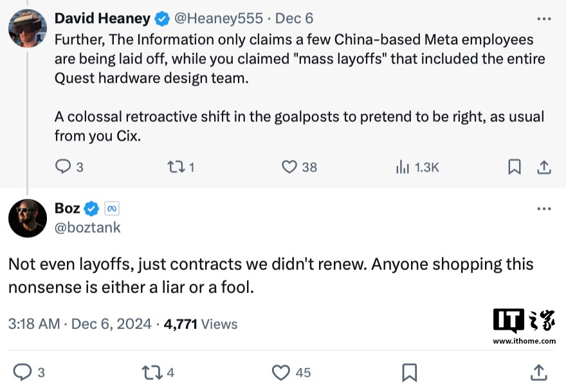Retweet David Heaney's post
Viewport: 566px width, 392px height.
(175, 167)
